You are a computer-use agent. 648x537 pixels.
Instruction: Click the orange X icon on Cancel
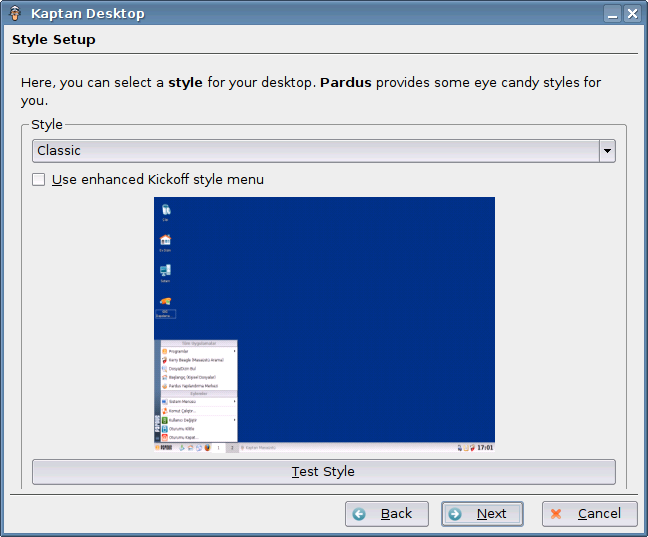(556, 514)
